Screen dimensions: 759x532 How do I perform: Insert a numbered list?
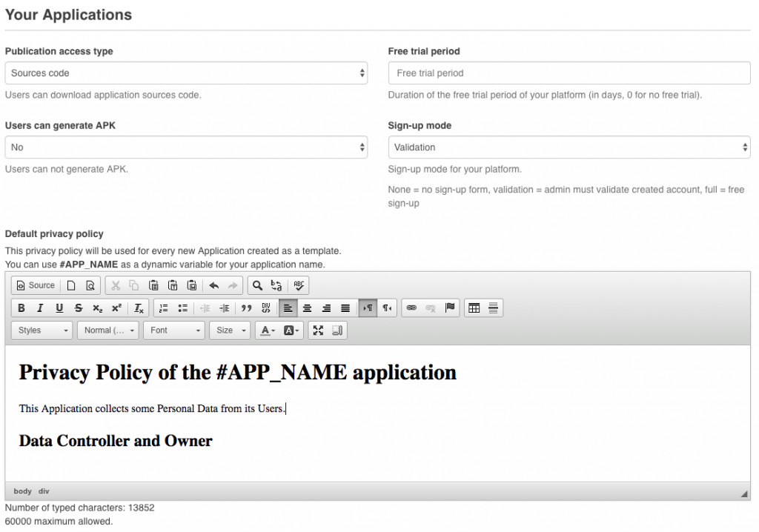point(164,308)
